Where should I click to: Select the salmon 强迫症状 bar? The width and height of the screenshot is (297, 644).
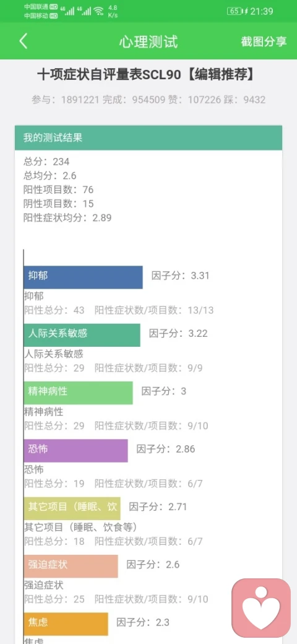click(x=71, y=567)
